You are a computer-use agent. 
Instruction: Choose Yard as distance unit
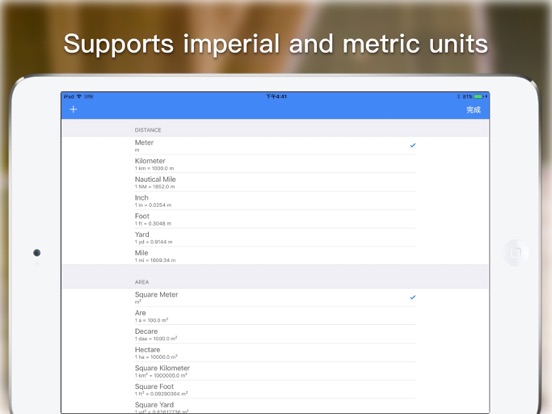coord(275,238)
